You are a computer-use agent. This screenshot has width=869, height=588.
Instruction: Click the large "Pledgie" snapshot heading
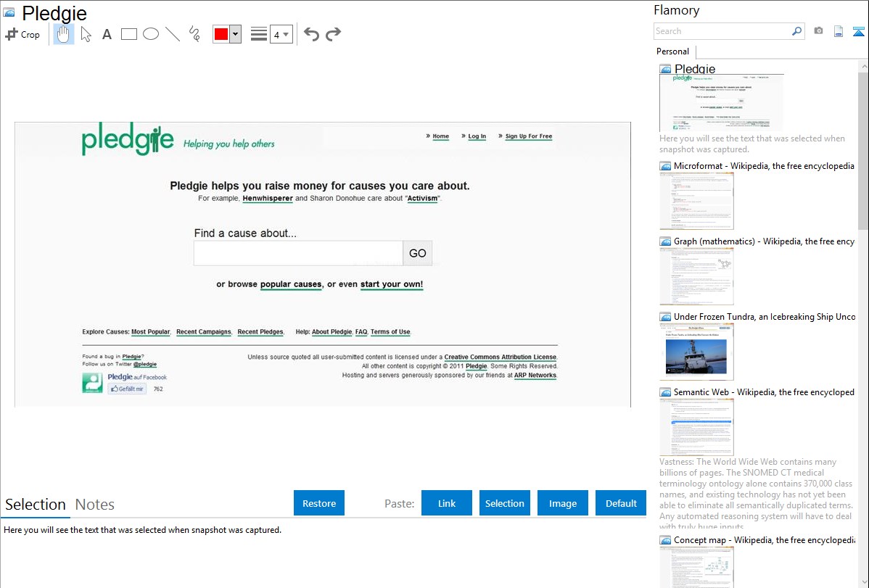[54, 13]
